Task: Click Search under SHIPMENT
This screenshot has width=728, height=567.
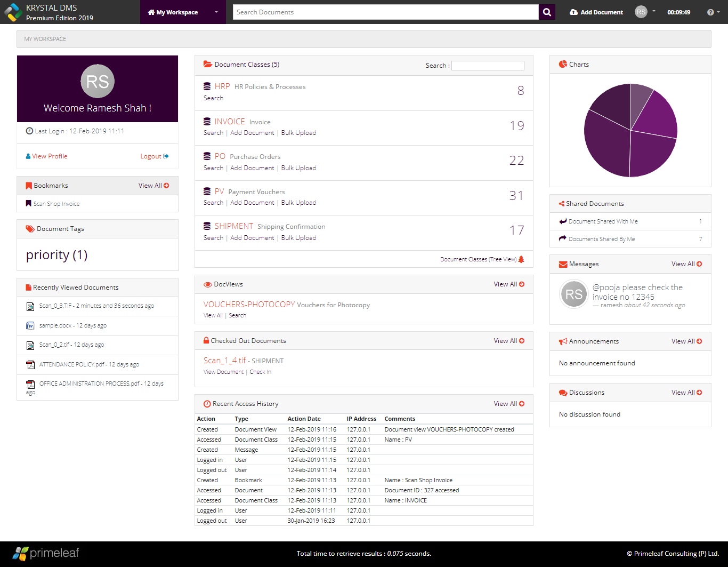Action: [213, 238]
